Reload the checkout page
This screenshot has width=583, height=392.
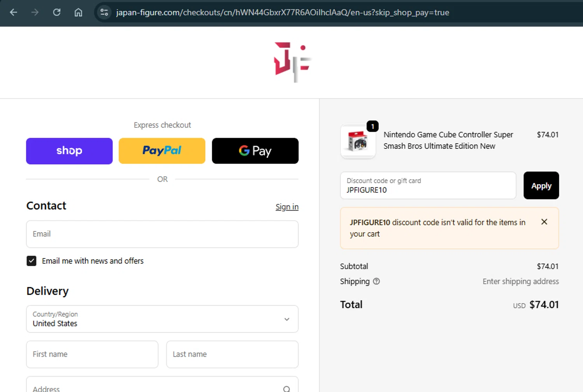[x=57, y=12]
